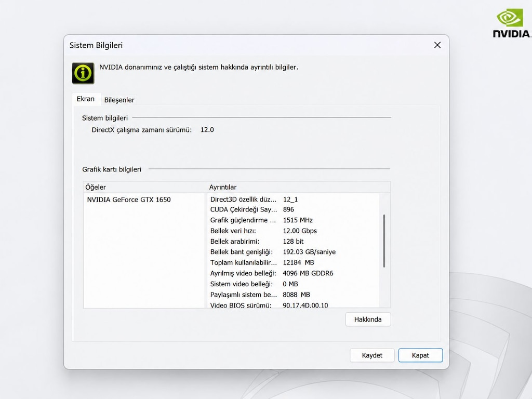Click the Ayrıntılar column header
Image resolution: width=532 pixels, height=399 pixels.
tap(299, 187)
